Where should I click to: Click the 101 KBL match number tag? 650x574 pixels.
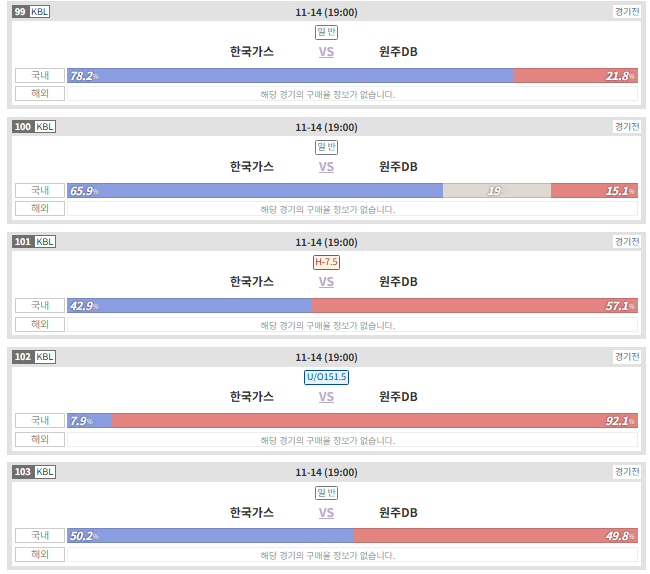coord(34,242)
